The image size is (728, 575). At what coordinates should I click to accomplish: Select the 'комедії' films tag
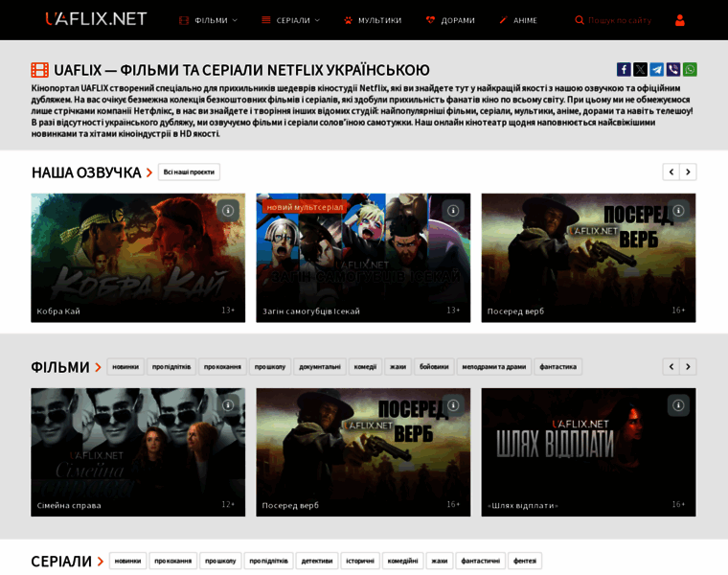pyautogui.click(x=365, y=366)
